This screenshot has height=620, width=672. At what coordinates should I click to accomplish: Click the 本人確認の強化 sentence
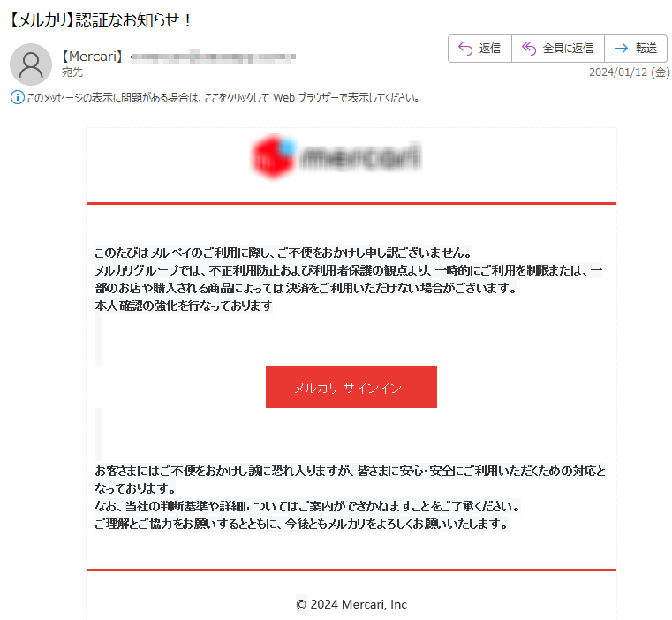[x=184, y=306]
